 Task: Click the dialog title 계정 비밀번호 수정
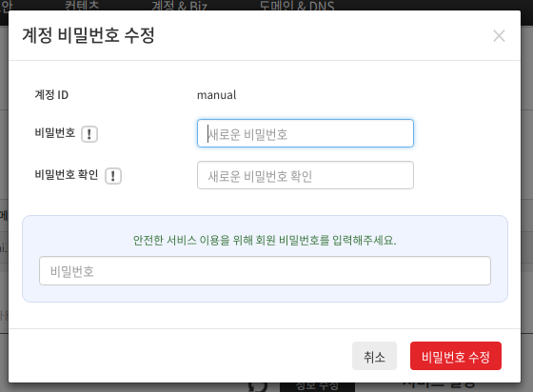point(89,35)
